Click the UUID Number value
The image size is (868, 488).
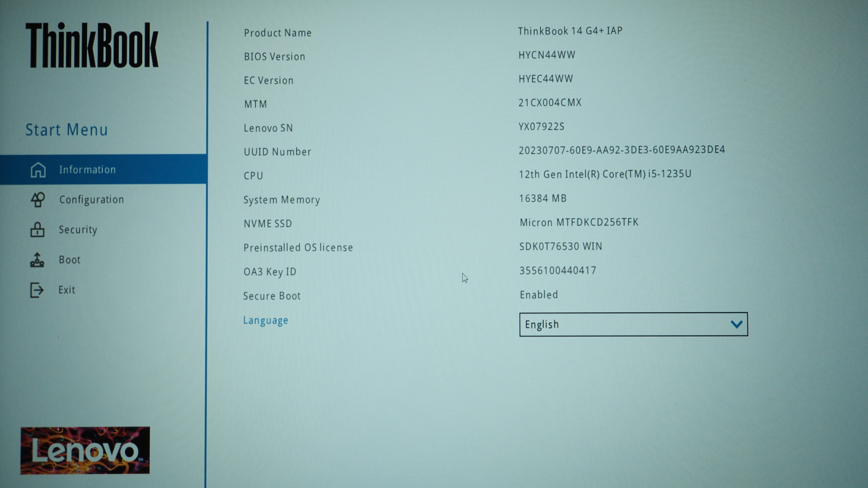pyautogui.click(x=622, y=150)
